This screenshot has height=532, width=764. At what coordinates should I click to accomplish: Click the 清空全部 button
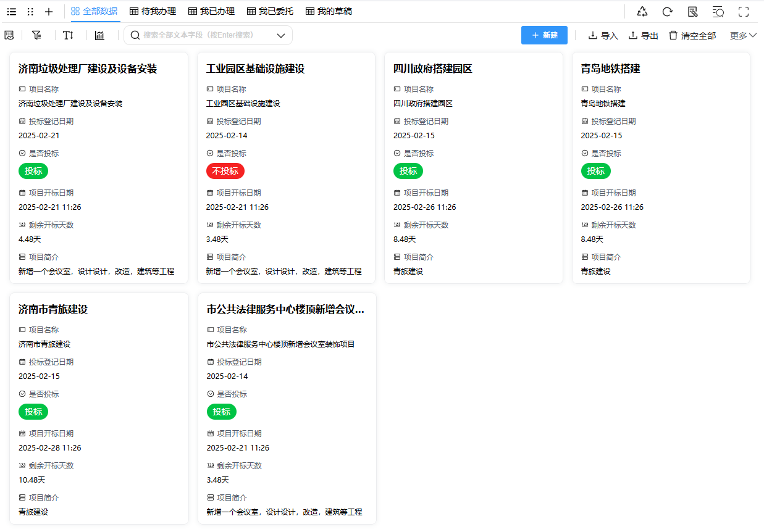(692, 35)
